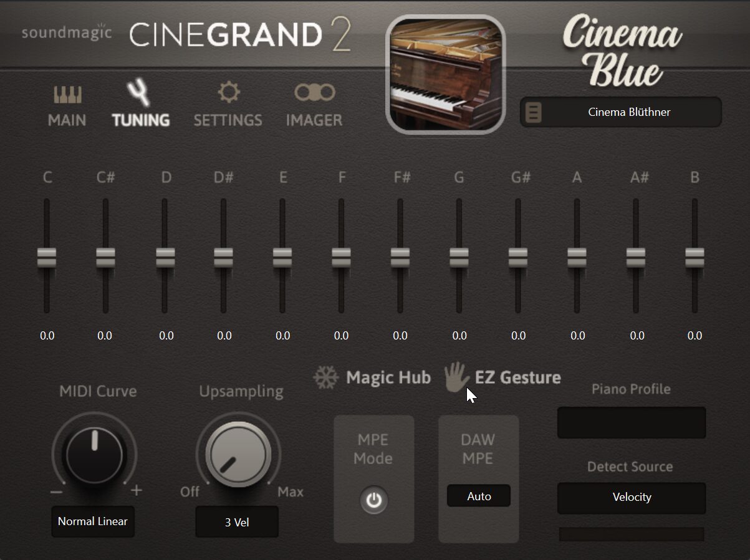
Task: Switch to the SETTINGS tab label
Action: (228, 120)
